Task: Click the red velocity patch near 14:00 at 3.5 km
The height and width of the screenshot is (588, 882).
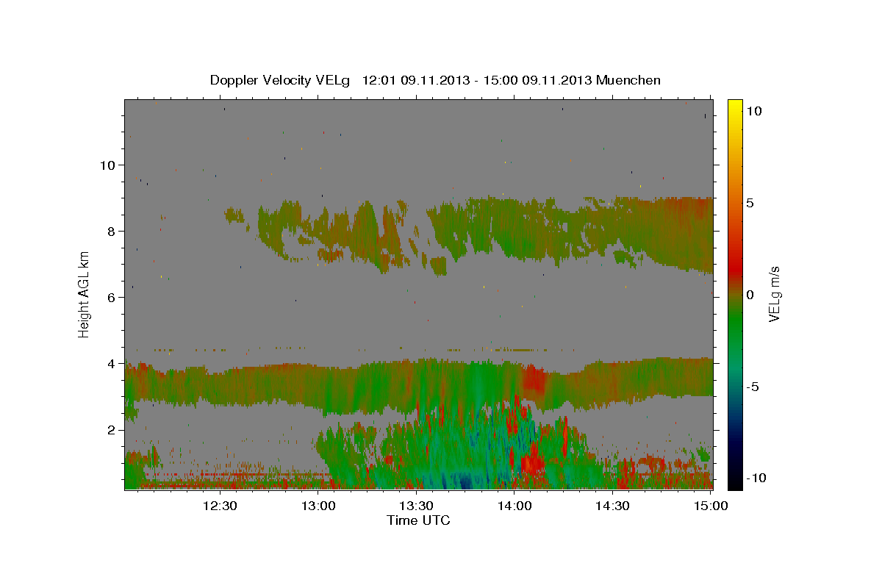Action: (x=534, y=382)
